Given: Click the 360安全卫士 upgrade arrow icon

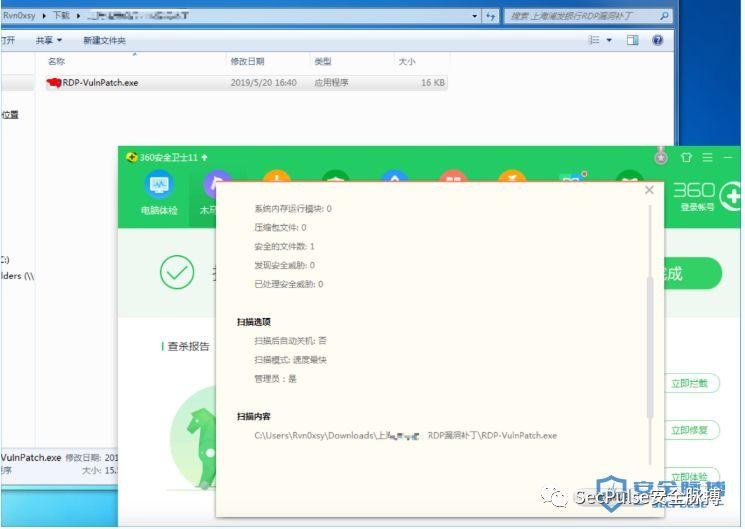Looking at the screenshot, I should [204, 157].
